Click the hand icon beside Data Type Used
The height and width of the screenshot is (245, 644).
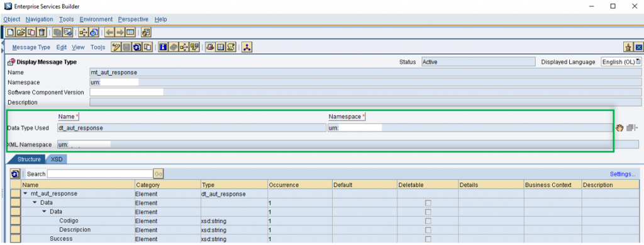(x=619, y=128)
